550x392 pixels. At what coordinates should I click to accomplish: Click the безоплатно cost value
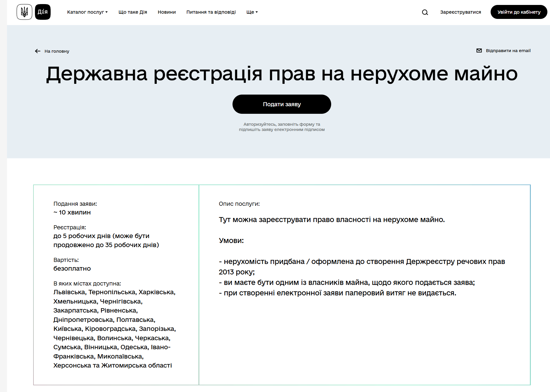click(x=72, y=269)
